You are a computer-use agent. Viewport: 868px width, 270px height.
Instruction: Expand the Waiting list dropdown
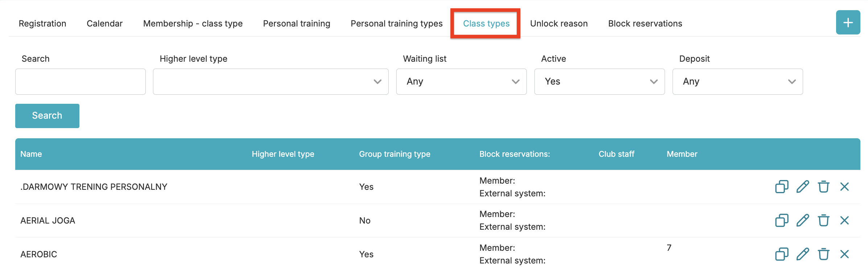point(461,82)
